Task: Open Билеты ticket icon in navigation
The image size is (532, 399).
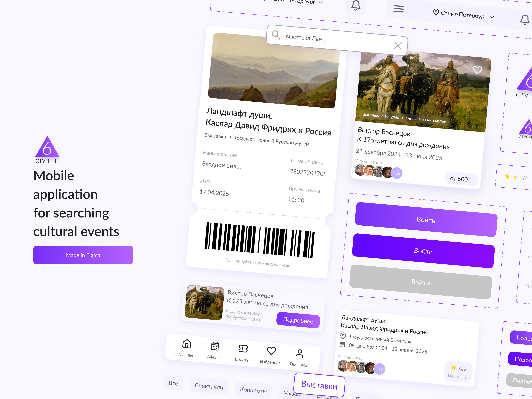Action: click(243, 348)
